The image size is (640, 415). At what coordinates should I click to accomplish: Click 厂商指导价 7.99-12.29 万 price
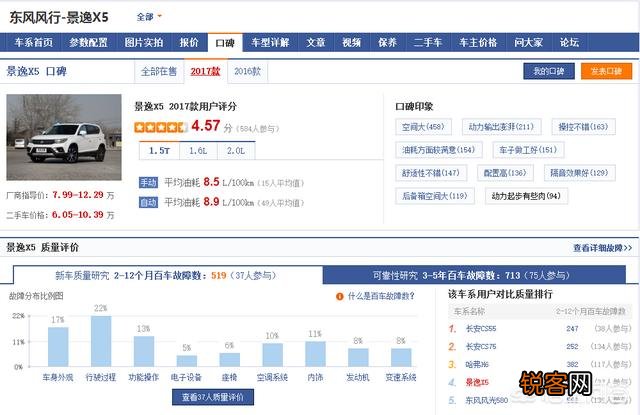click(x=83, y=195)
